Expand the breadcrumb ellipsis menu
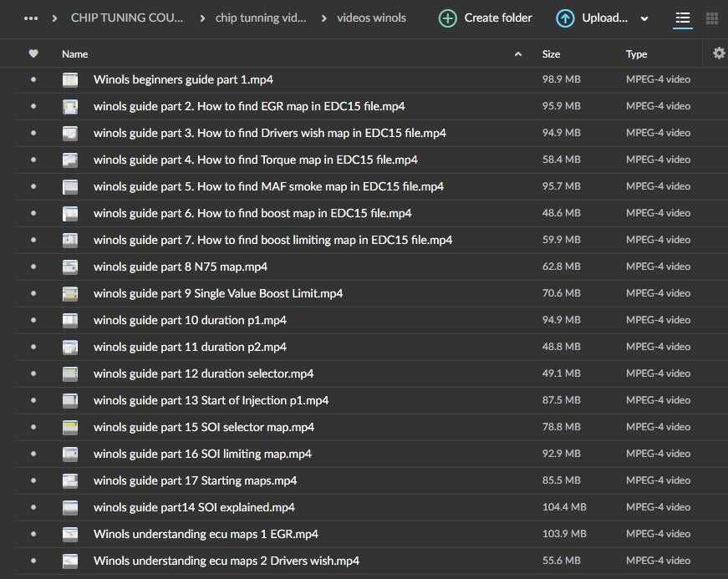728x579 pixels. click(31, 18)
